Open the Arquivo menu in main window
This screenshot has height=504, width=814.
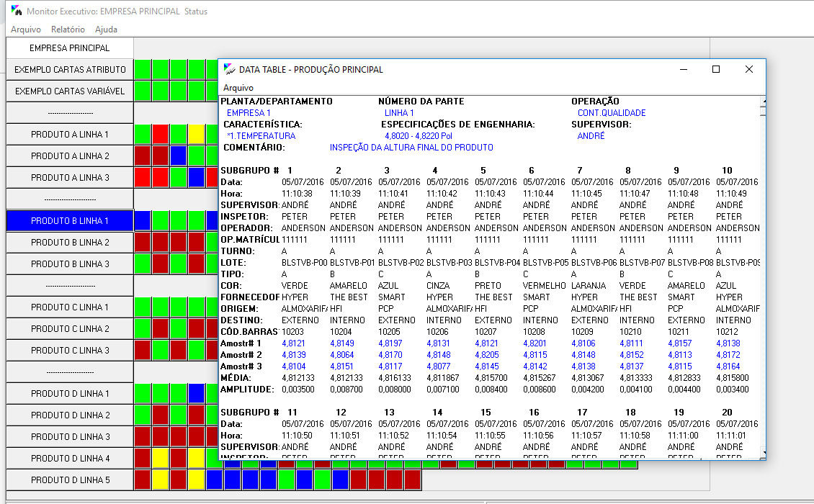click(25, 30)
